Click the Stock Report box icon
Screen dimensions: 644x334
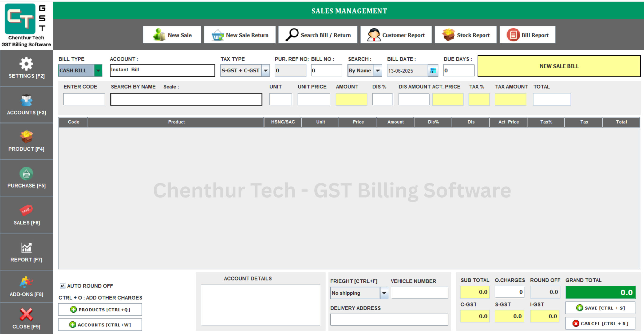(x=449, y=35)
